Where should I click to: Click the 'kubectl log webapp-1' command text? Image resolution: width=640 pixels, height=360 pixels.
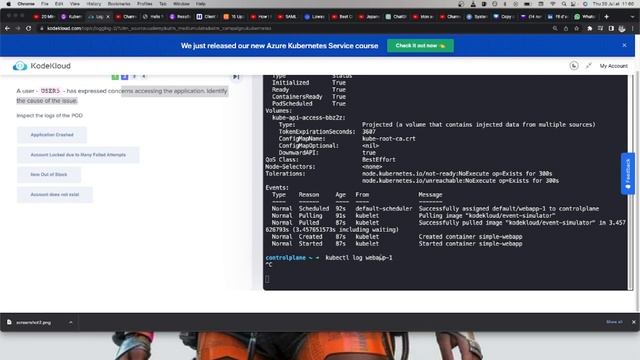[359, 258]
